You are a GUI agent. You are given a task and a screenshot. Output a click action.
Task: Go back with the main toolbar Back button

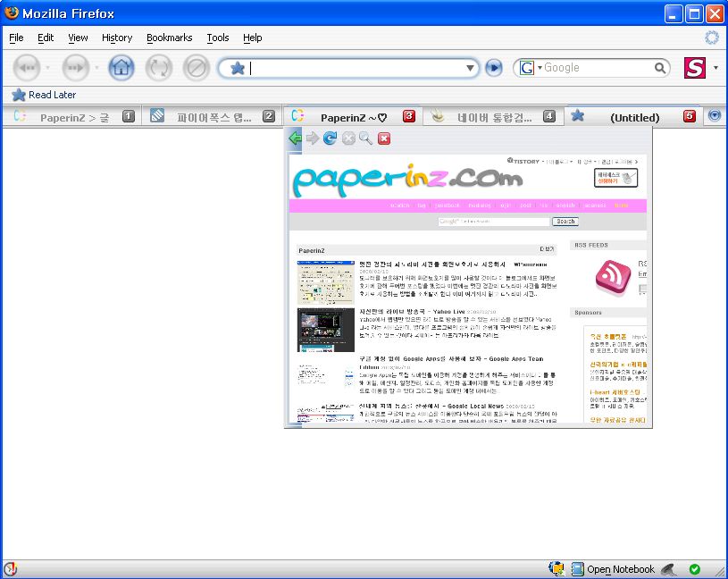pos(27,68)
